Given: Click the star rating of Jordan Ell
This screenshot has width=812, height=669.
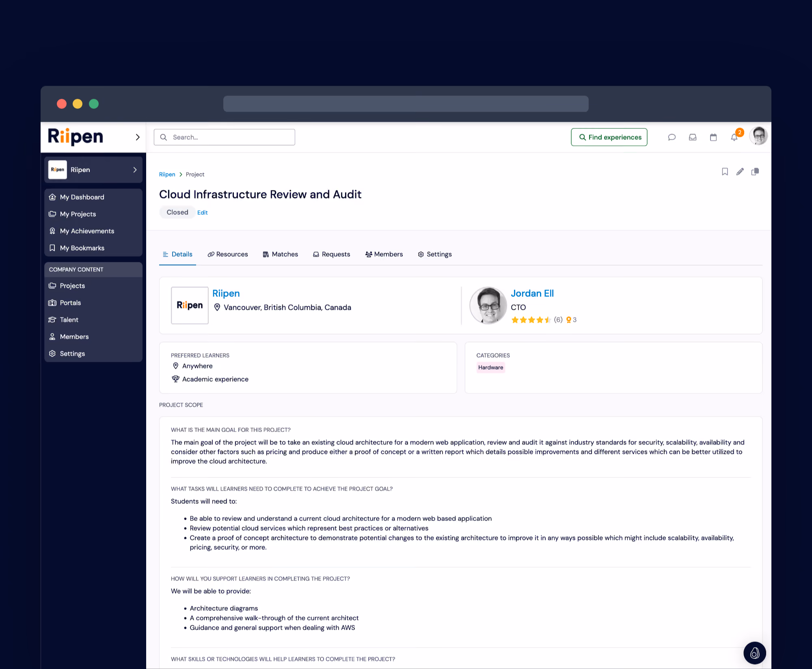Looking at the screenshot, I should coord(531,320).
